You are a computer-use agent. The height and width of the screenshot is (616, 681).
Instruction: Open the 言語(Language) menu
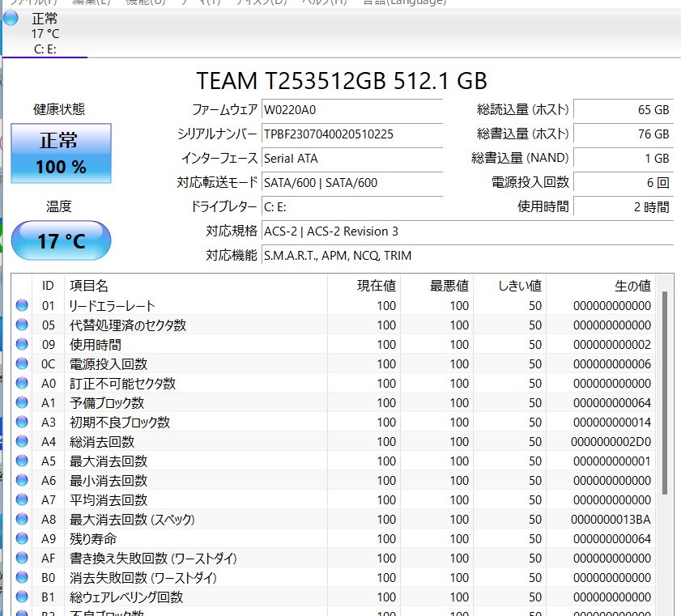[401, 2]
